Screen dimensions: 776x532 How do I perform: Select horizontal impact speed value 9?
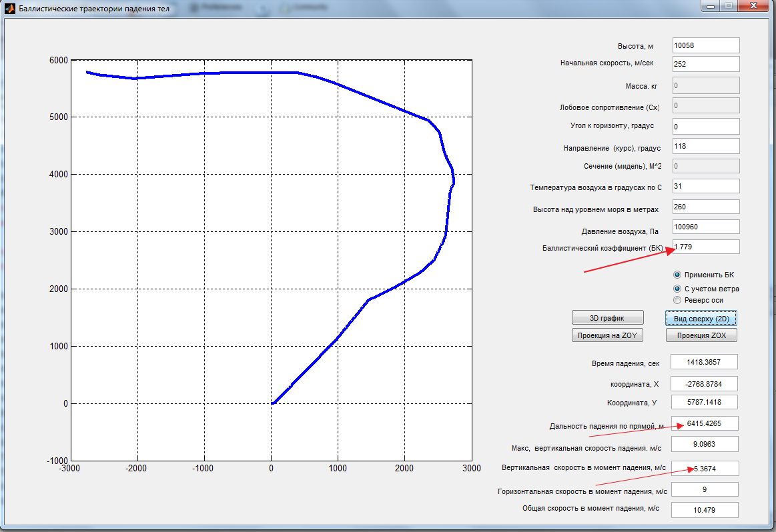(x=705, y=489)
